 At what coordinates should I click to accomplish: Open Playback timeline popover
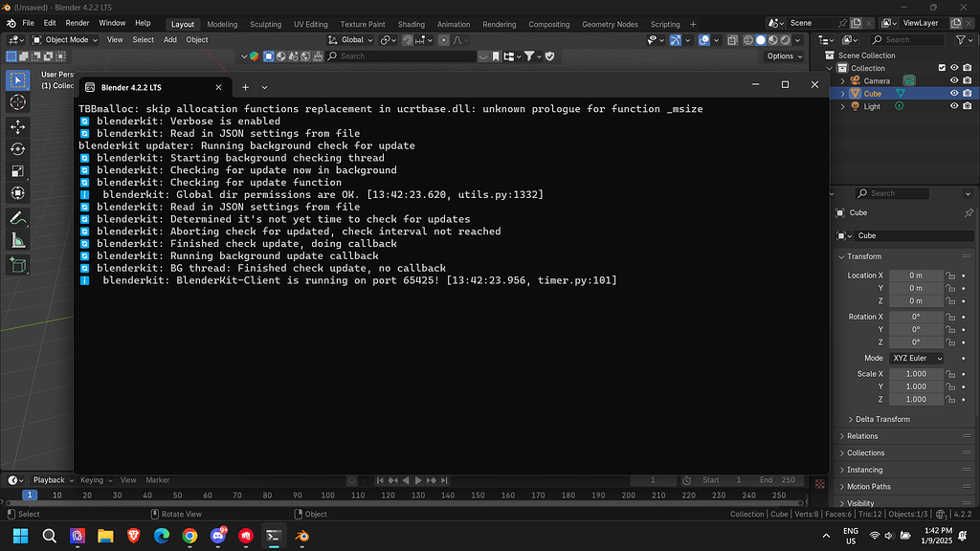tap(54, 480)
